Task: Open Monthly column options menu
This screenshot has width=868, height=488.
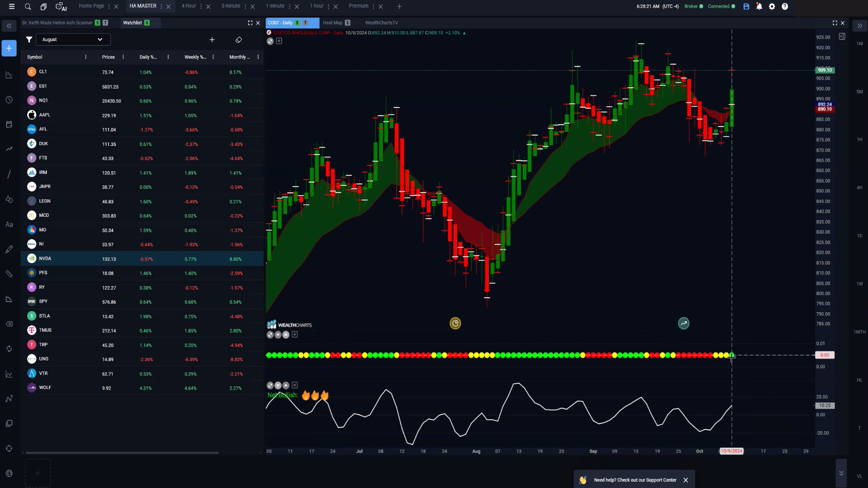Action: pyautogui.click(x=258, y=57)
